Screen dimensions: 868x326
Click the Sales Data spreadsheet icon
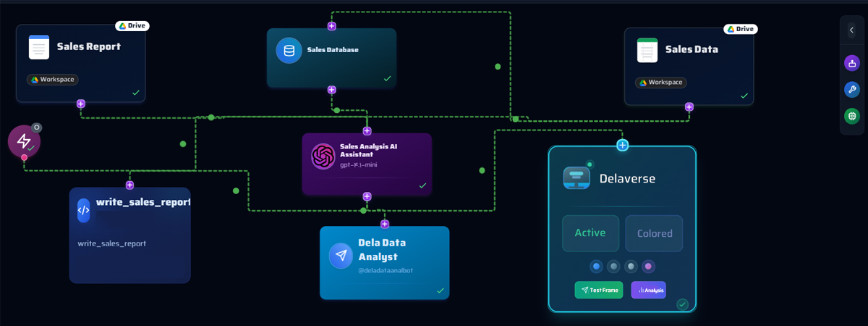647,50
